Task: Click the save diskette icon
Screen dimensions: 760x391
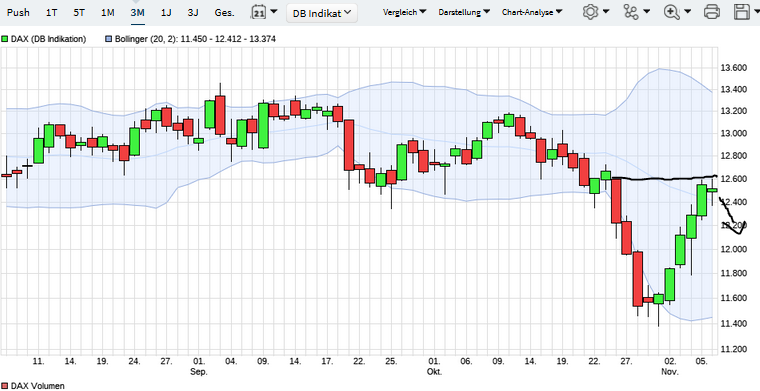Action: pos(742,12)
